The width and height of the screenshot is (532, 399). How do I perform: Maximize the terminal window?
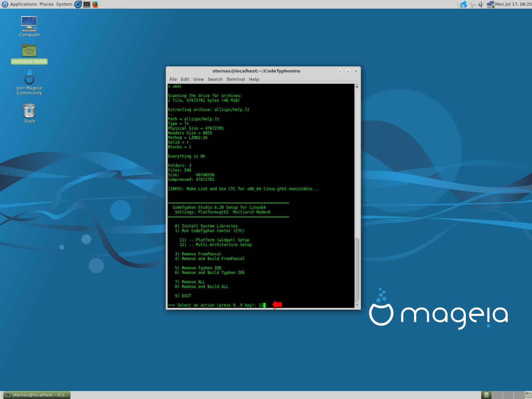click(348, 71)
